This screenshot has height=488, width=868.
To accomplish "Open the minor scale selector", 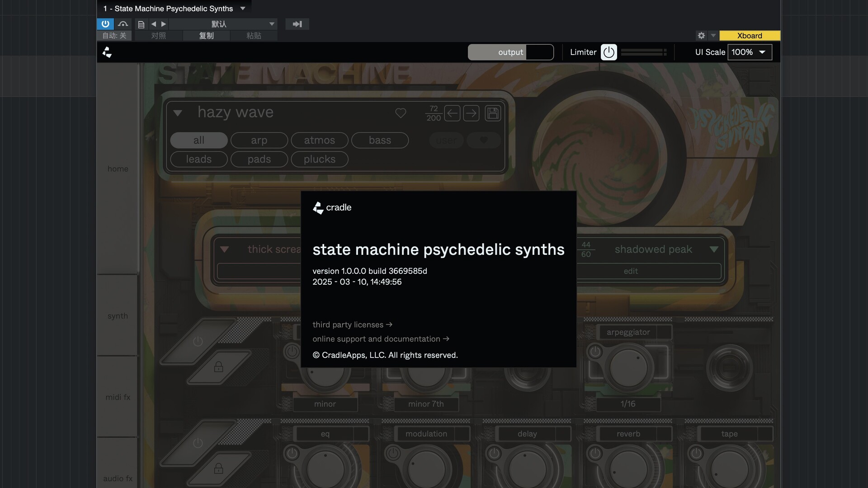I will 325,404.
